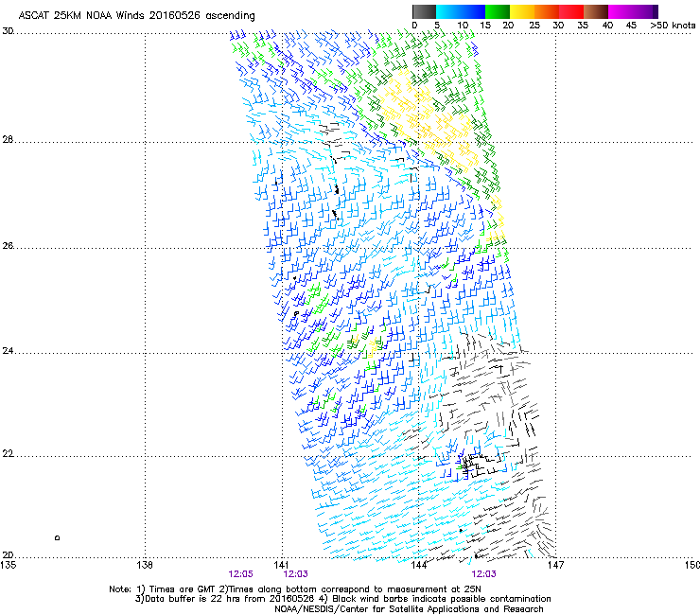700x615 pixels.
Task: Click the latitude axis label '28'
Action: point(8,140)
